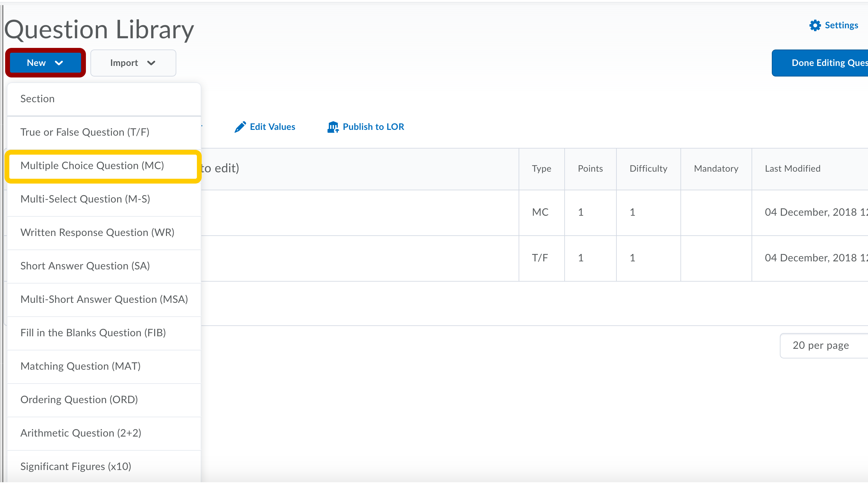Click the Publish to LOR link text
The height and width of the screenshot is (488, 868).
click(x=373, y=127)
